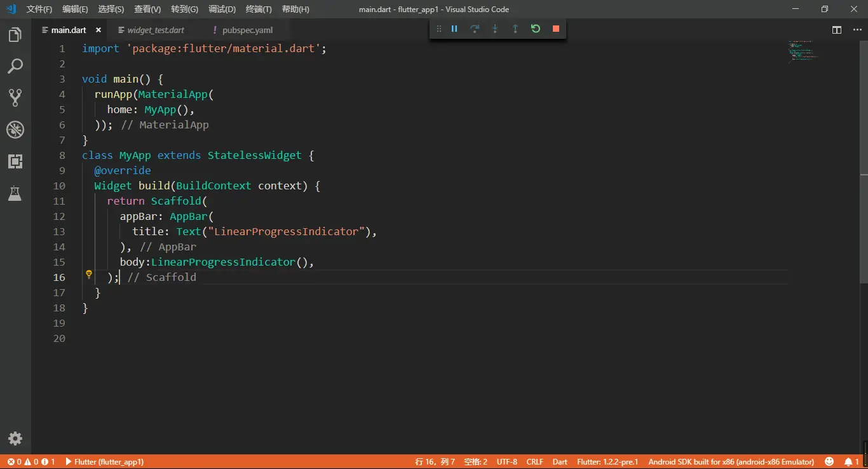Open the Explorer view in activity bar
This screenshot has width=868, height=469.
click(15, 35)
